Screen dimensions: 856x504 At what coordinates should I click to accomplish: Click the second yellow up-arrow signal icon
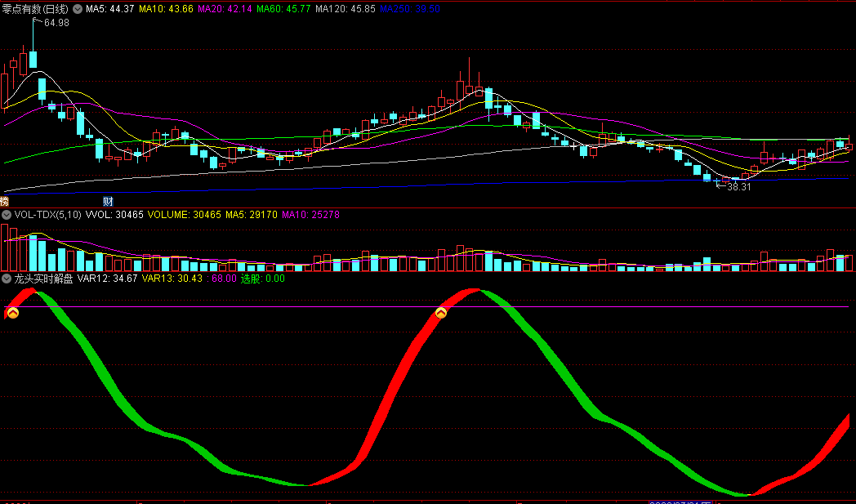coord(441,313)
